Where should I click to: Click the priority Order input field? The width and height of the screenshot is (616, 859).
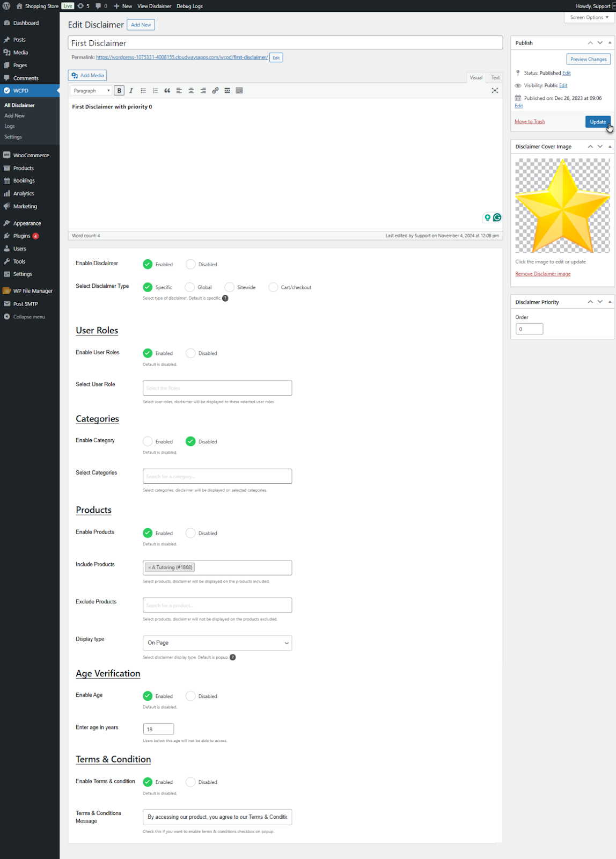529,329
